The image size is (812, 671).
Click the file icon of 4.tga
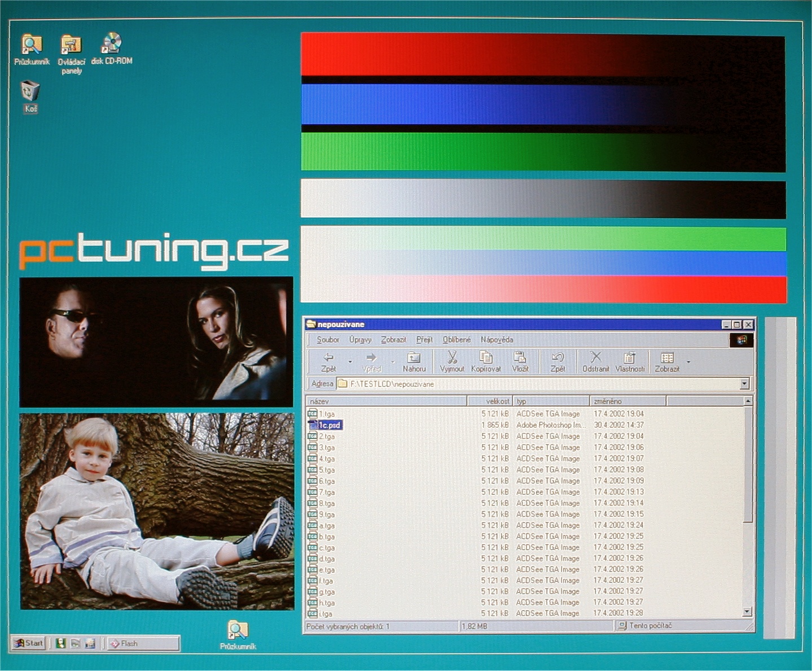(313, 459)
